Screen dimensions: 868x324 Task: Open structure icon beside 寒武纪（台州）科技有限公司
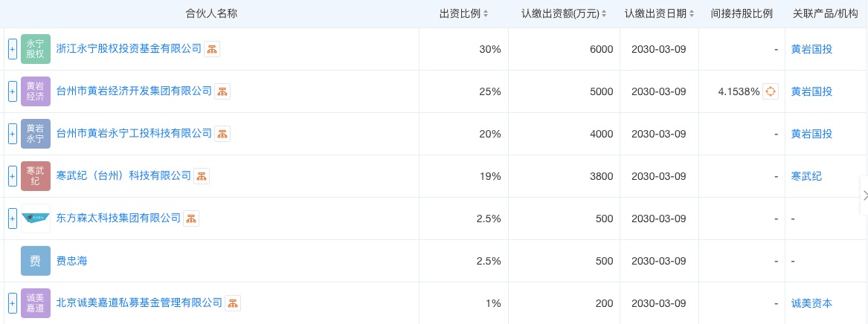(x=202, y=176)
